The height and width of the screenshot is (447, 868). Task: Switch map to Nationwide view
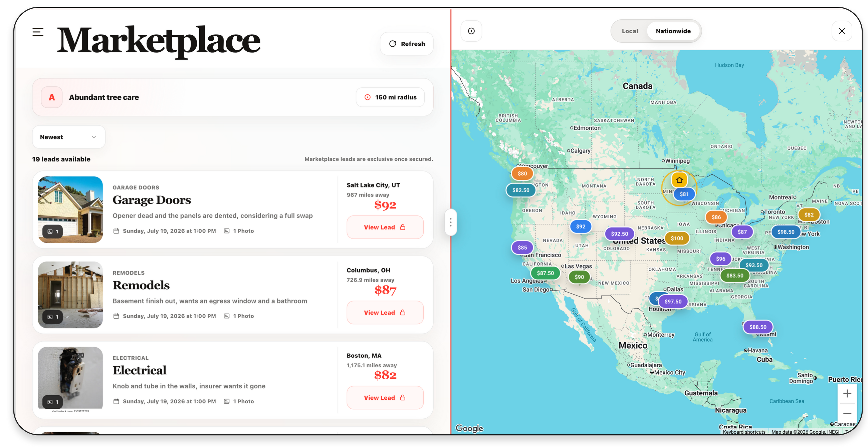673,31
